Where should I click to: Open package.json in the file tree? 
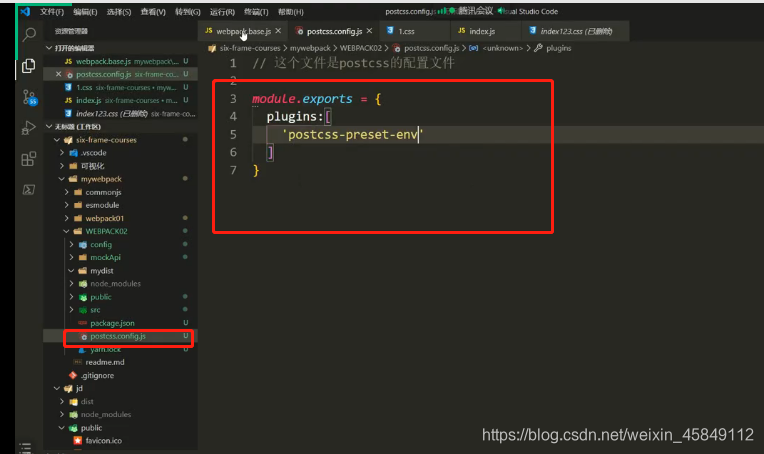112,323
